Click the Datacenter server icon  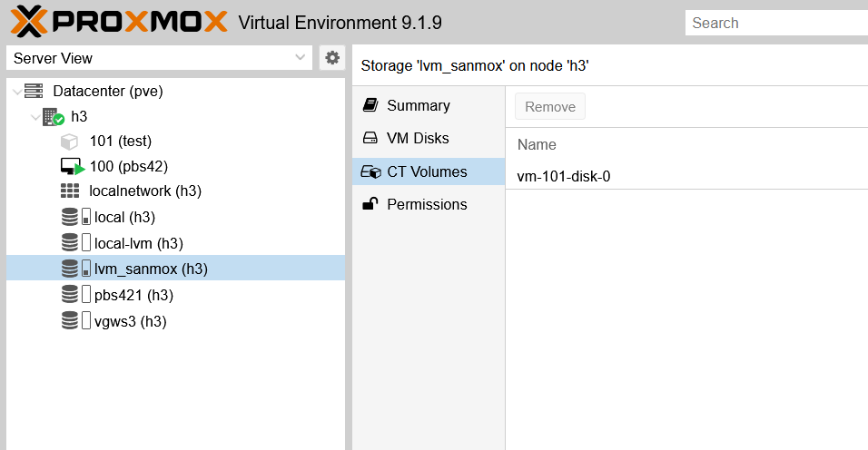coord(34,91)
